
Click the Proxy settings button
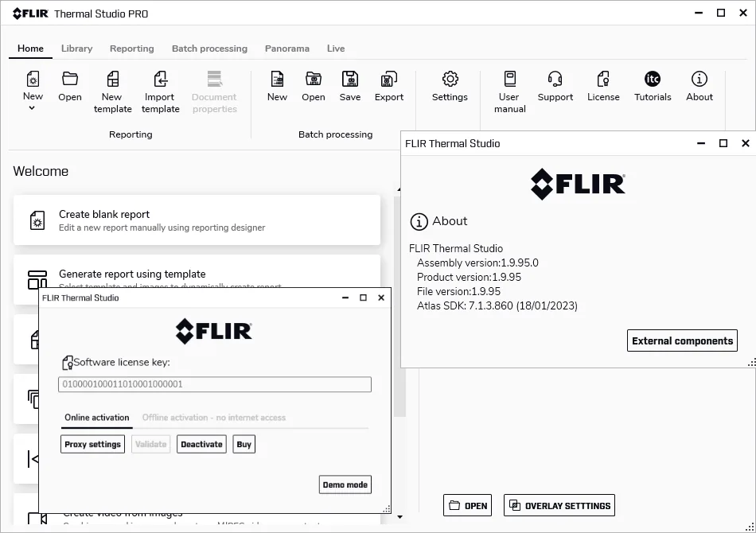[x=92, y=445]
